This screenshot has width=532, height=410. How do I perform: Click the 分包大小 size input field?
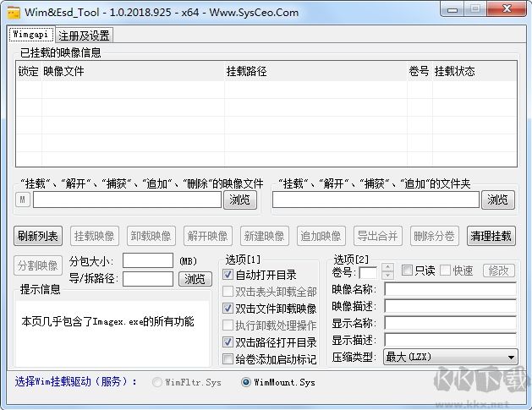[x=147, y=261]
